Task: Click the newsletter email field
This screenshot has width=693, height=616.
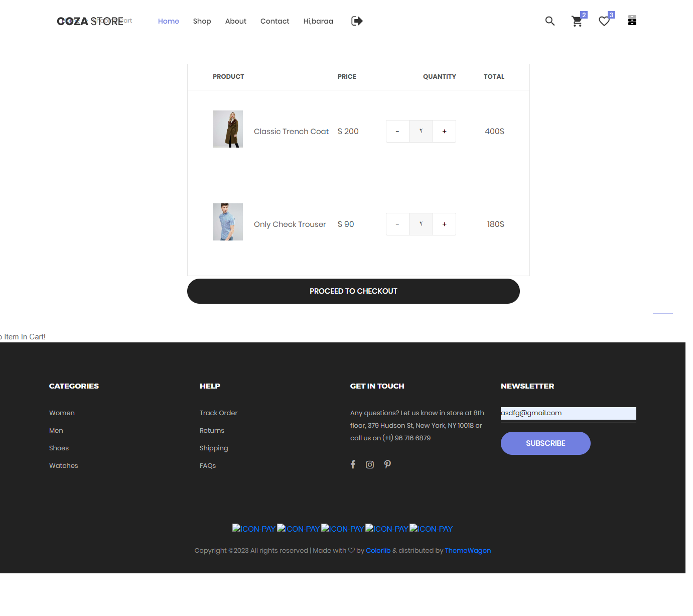Action: (x=569, y=413)
